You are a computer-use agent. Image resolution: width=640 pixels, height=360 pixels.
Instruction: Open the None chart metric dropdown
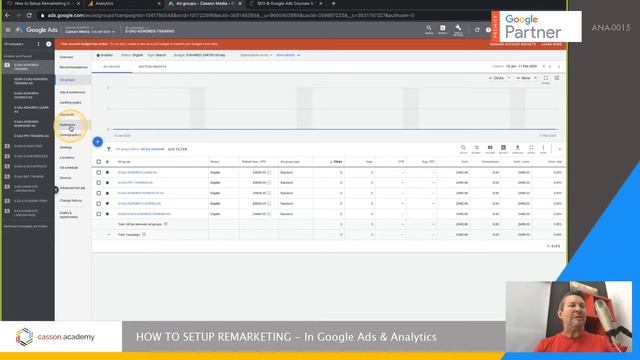[x=527, y=78]
